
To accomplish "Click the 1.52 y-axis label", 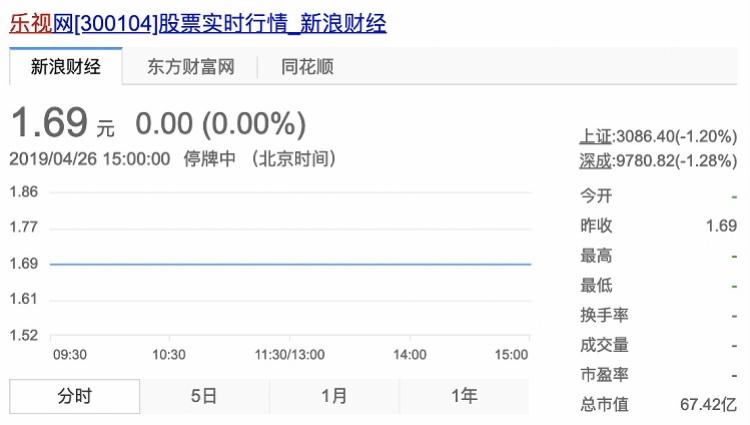I will coord(23,335).
